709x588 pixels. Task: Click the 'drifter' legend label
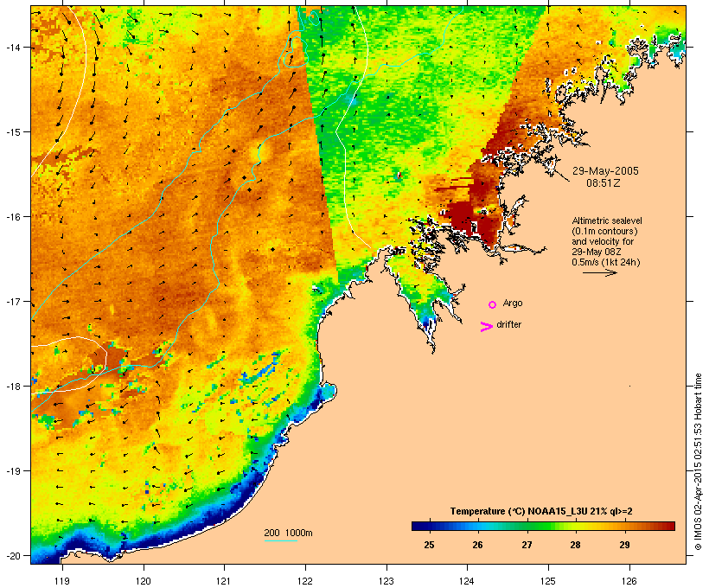[508, 324]
